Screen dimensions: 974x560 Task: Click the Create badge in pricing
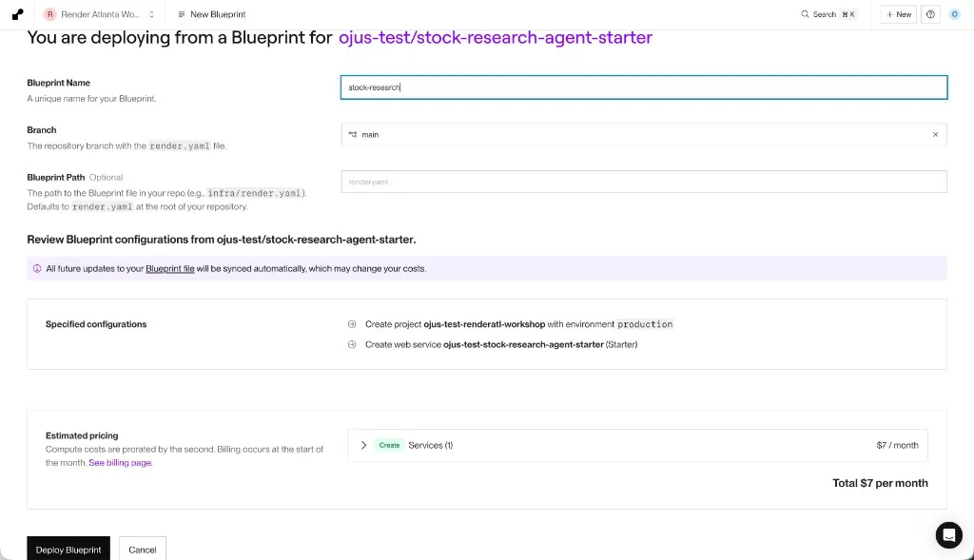click(389, 445)
